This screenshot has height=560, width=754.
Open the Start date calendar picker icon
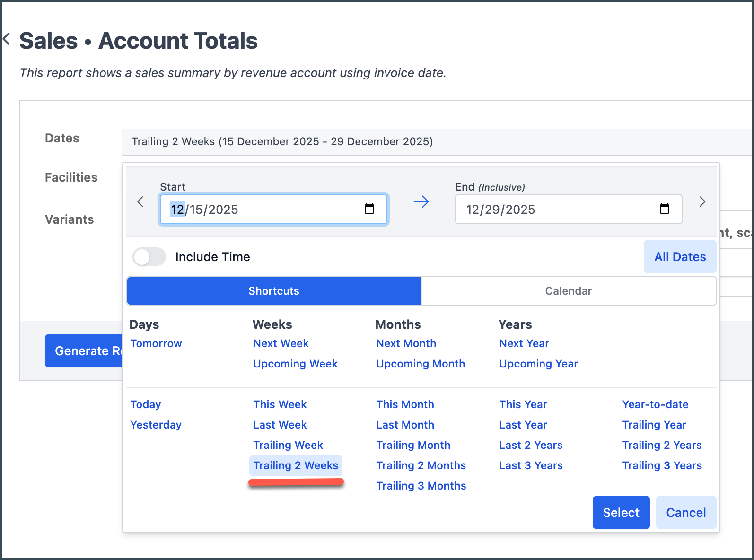(369, 209)
